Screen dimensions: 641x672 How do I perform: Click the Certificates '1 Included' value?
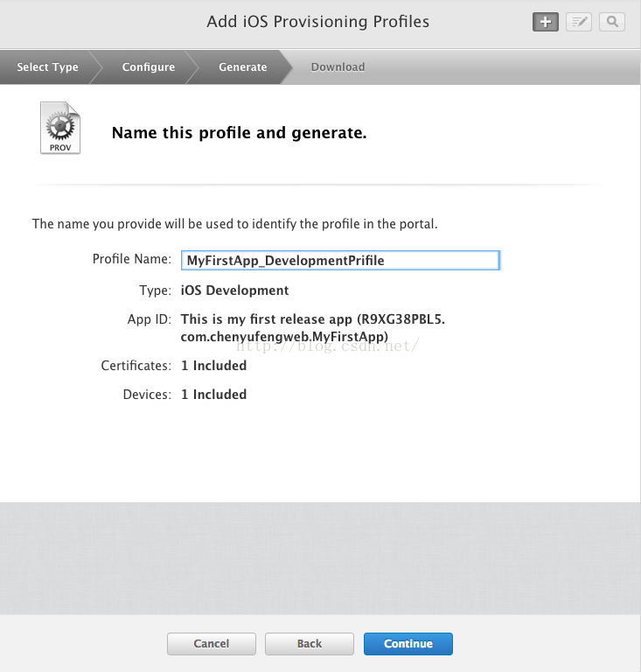coord(214,366)
